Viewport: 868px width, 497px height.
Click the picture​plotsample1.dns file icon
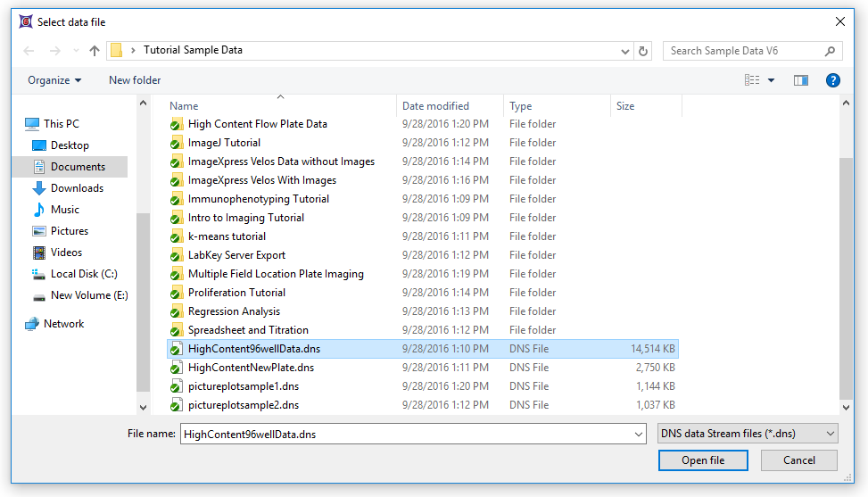(177, 386)
